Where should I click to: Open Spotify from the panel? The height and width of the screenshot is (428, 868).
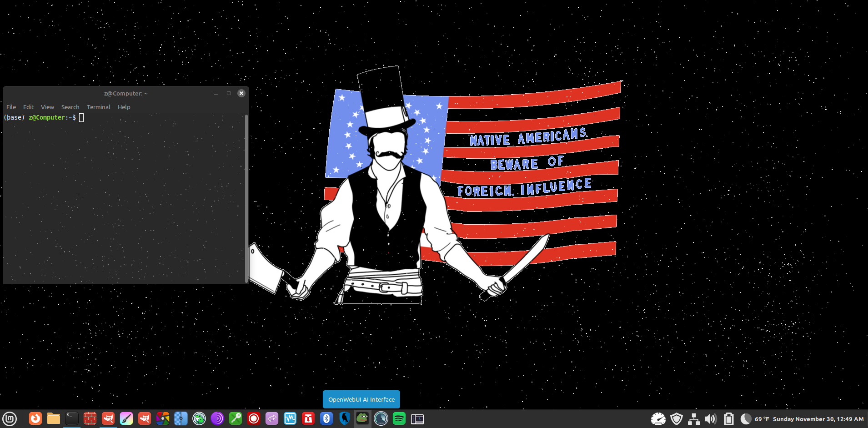[x=399, y=418]
